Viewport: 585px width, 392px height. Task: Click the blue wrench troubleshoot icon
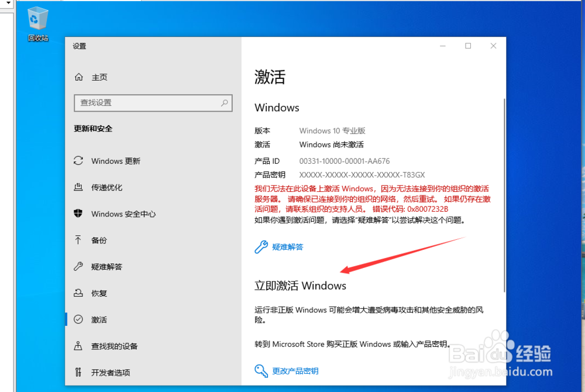click(x=261, y=247)
